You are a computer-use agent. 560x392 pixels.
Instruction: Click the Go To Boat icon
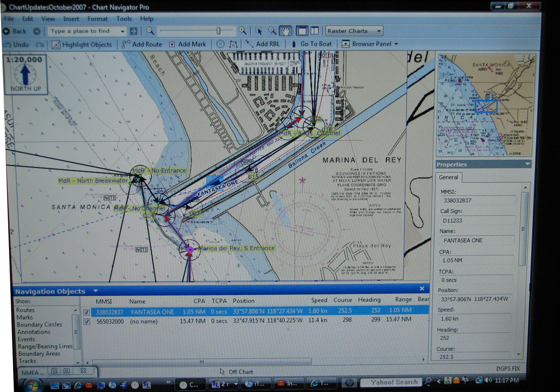point(294,44)
